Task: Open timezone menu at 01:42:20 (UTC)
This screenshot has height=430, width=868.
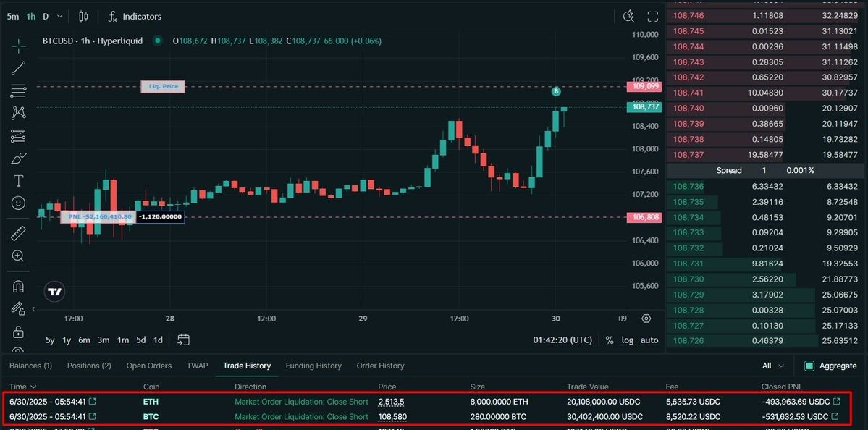Action: coord(562,340)
